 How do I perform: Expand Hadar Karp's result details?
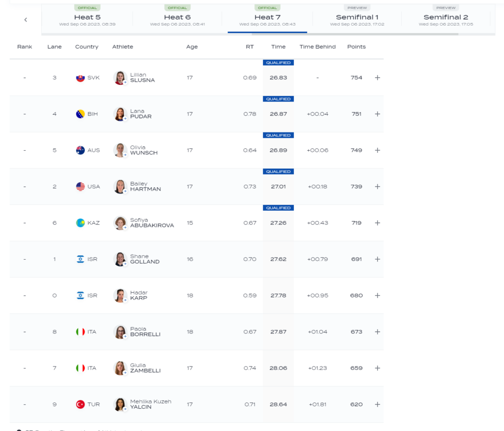click(378, 296)
